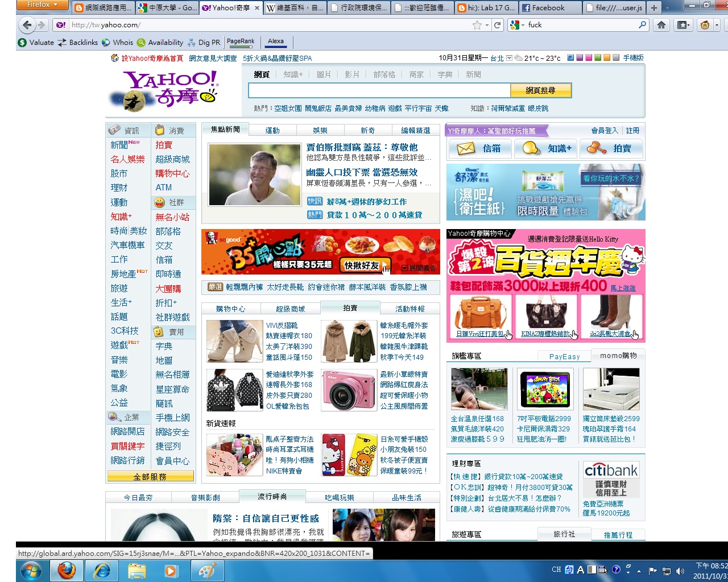Go back using browser back arrow

click(x=27, y=25)
